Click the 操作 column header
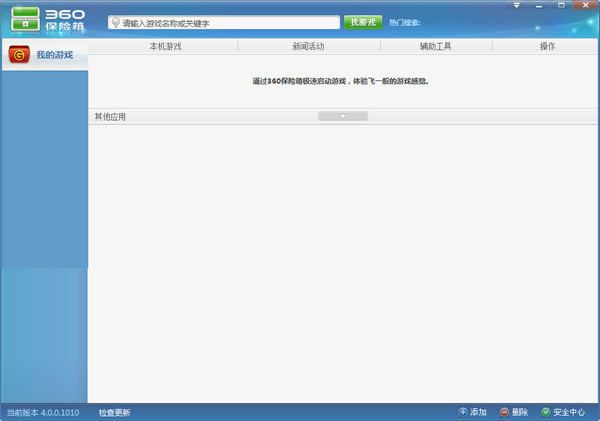Viewport: 600px width, 421px height. pos(547,46)
